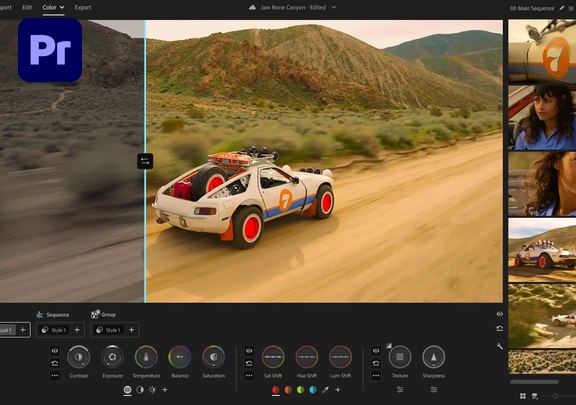Toggle visibility of the HSL shift group
Screen dimensions: 576x405
pyautogui.click(x=249, y=351)
